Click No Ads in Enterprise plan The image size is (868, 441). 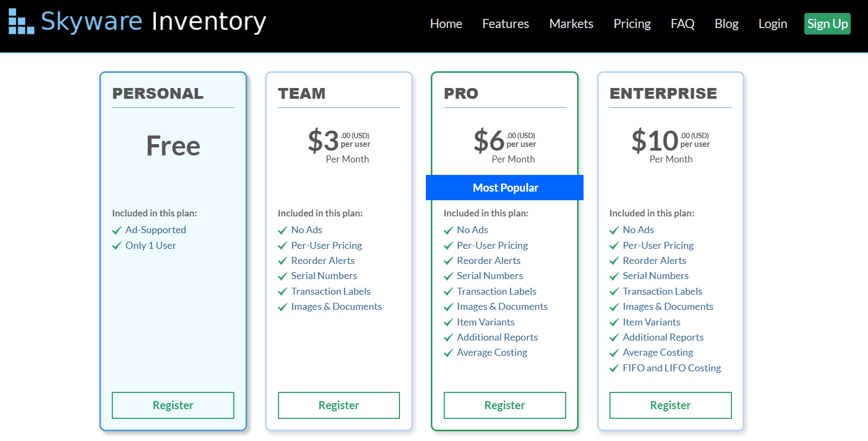click(638, 230)
